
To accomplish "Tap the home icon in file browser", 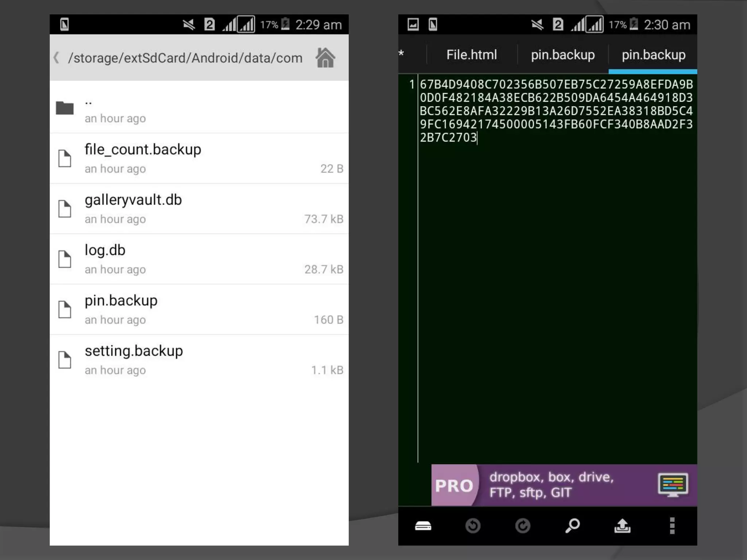I will pyautogui.click(x=325, y=58).
